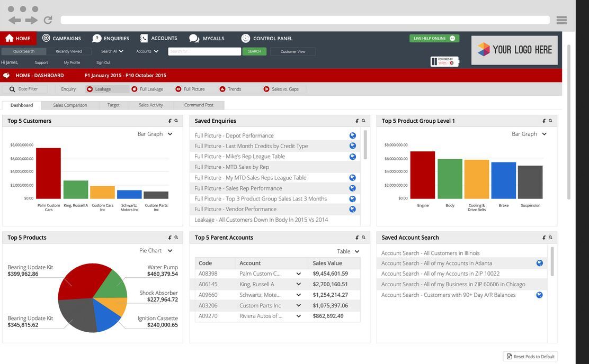Screen dimensions: 589x364
Task: Open Bar Graph dropdown in Top 5 Customers
Action: (170, 134)
